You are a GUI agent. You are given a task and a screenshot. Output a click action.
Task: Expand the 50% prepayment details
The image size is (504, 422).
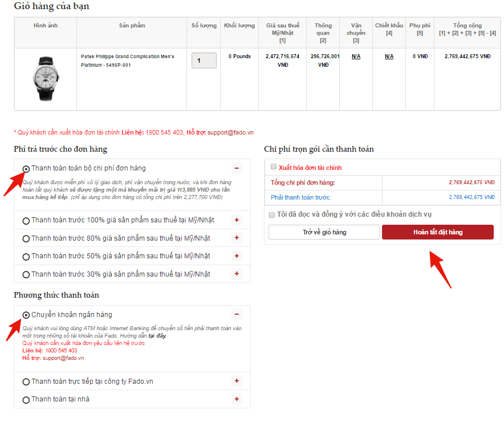coord(237,256)
